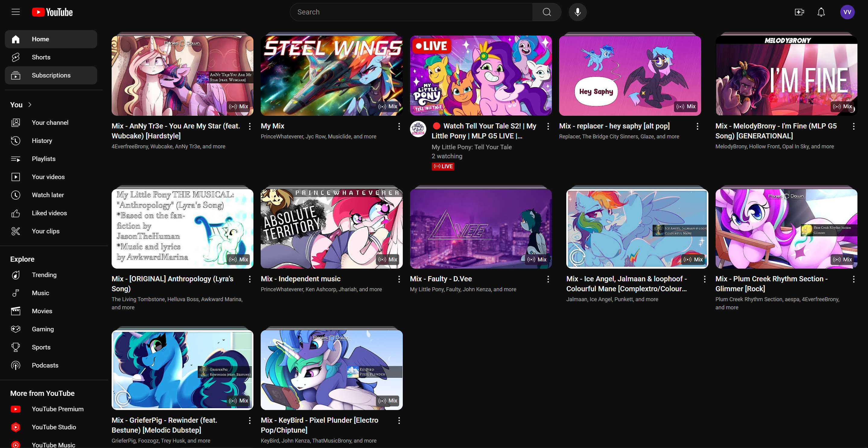Open the Absolute Territory thumbnail
This screenshot has height=448, width=868.
[x=332, y=229]
